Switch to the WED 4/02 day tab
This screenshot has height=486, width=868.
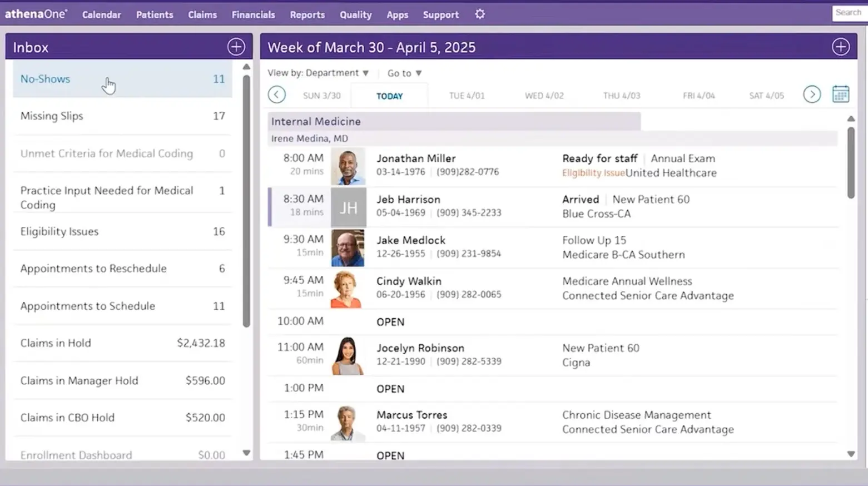tap(544, 96)
